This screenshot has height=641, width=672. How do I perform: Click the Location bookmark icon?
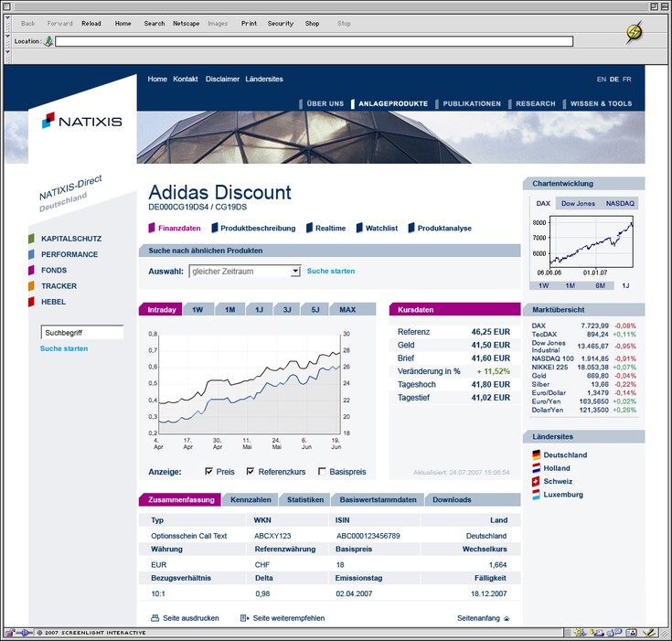(x=48, y=41)
